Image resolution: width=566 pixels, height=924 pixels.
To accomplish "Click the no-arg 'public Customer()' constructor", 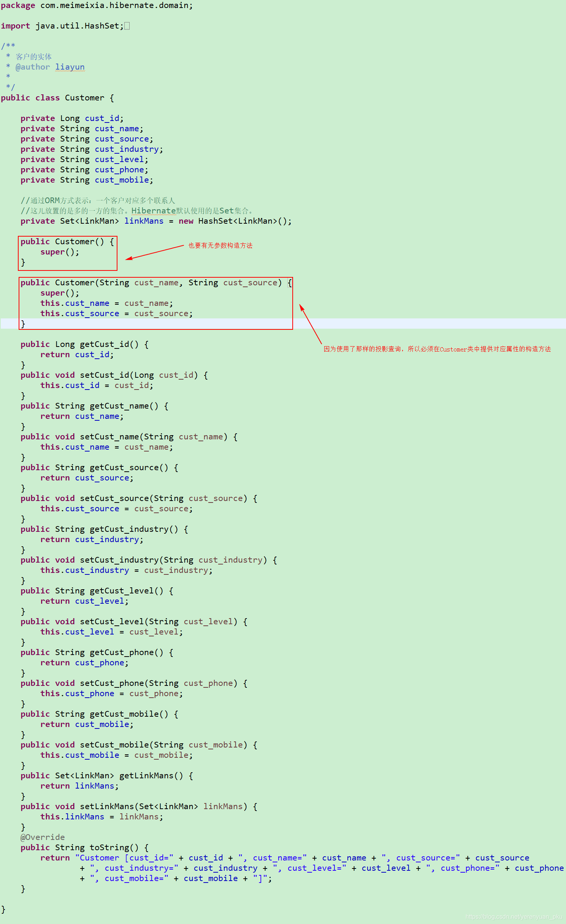I will [67, 242].
